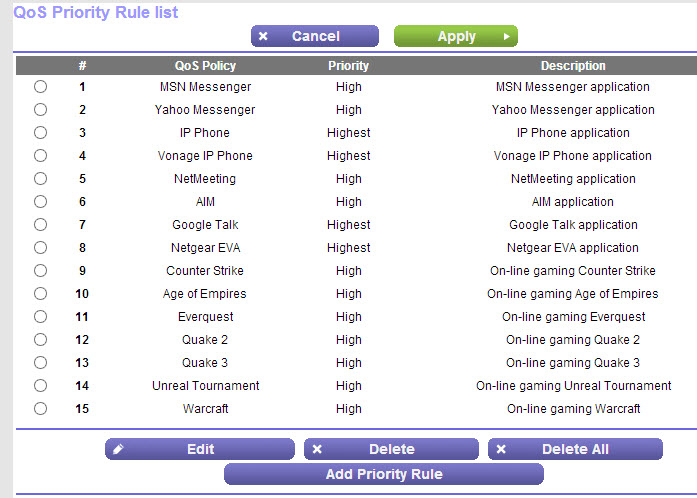Click policy name Everquest
The image size is (697, 498).
coord(205,317)
